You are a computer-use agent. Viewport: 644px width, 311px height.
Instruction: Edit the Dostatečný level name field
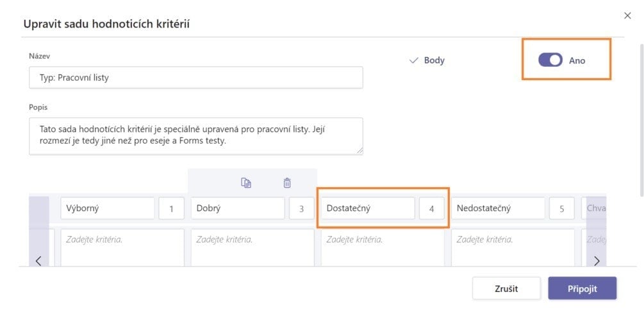click(368, 208)
